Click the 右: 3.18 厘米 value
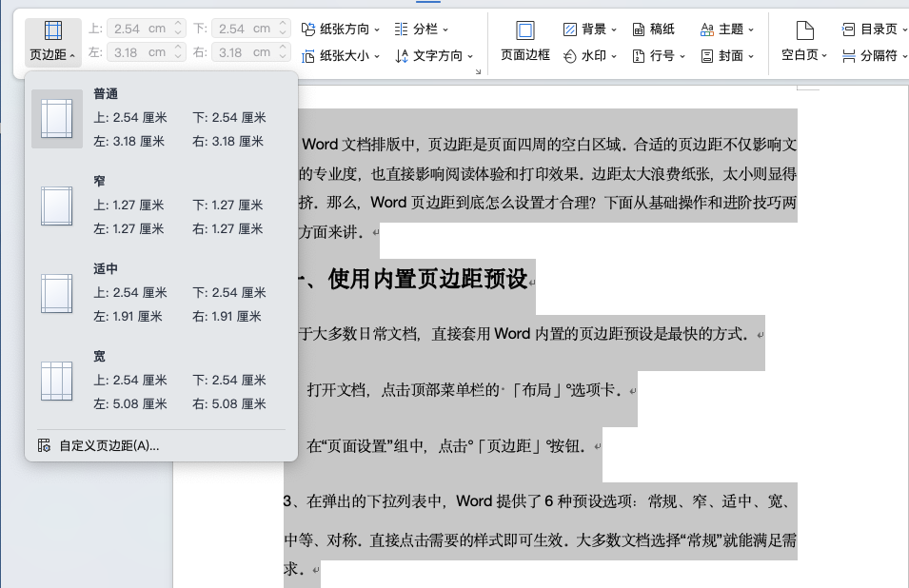Viewport: 909px width, 588px height. (228, 142)
